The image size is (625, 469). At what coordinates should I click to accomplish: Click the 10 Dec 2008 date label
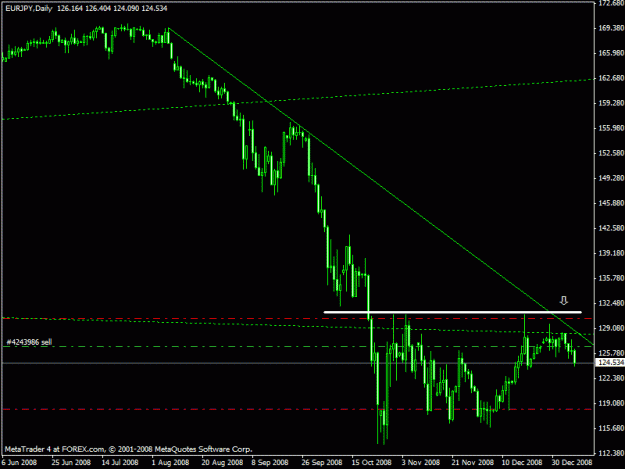[x=522, y=463]
